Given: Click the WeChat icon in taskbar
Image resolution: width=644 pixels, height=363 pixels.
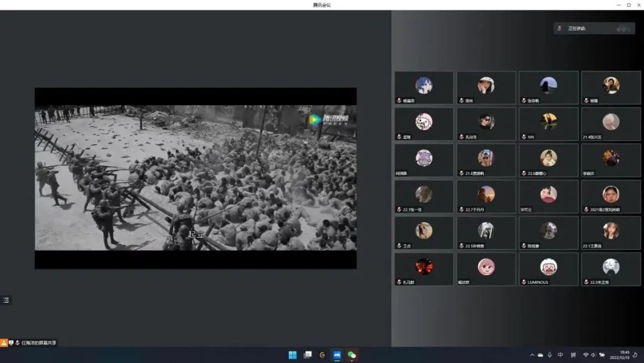Looking at the screenshot, I should point(352,355).
